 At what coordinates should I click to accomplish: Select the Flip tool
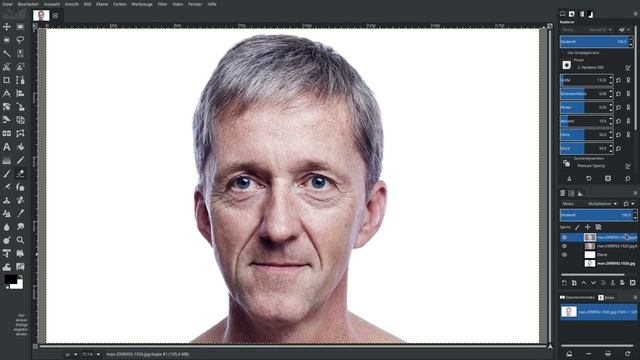pyautogui.click(x=7, y=133)
